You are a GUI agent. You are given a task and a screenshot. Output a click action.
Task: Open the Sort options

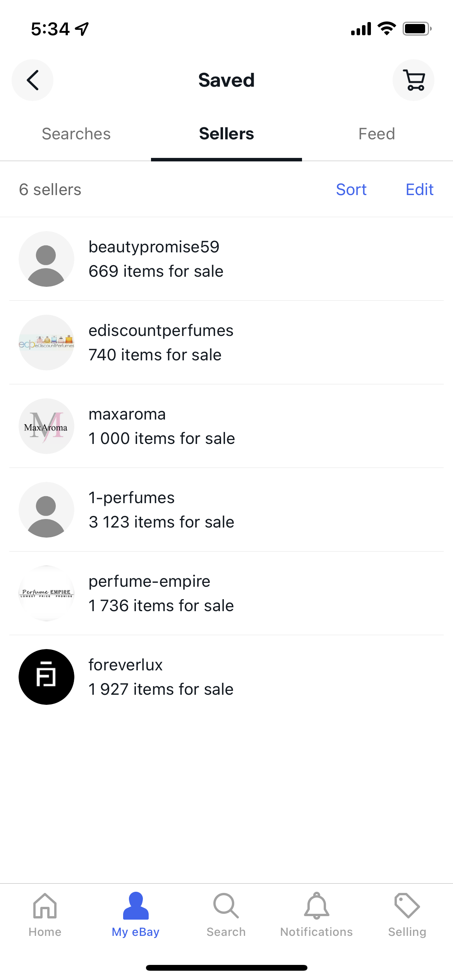[x=351, y=190]
